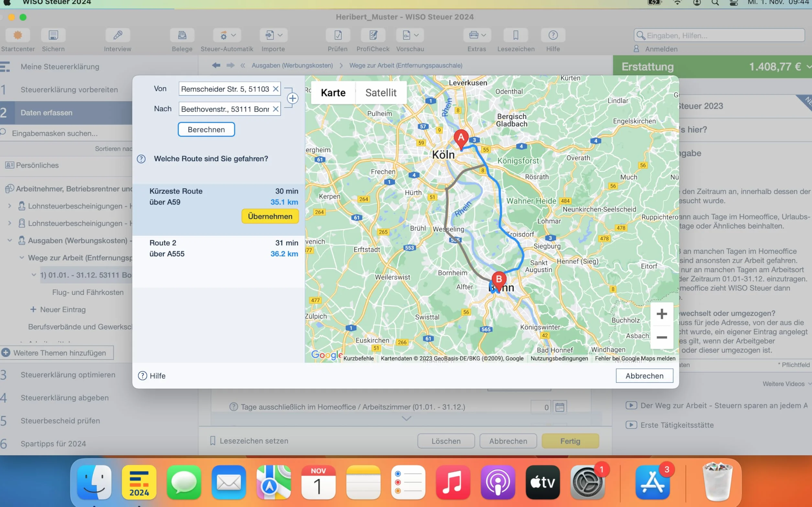Select Route 2 über A555
Image resolution: width=812 pixels, height=507 pixels.
pos(219,248)
